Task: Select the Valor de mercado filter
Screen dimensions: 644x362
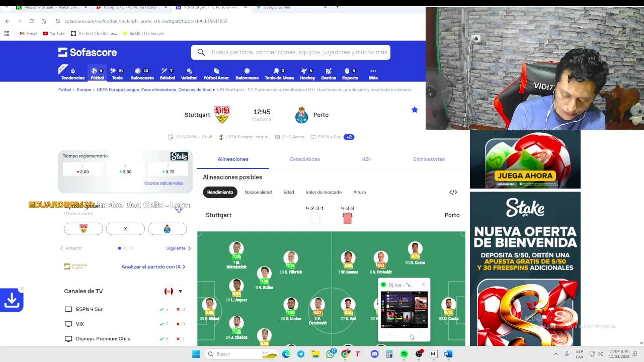Action: point(324,192)
